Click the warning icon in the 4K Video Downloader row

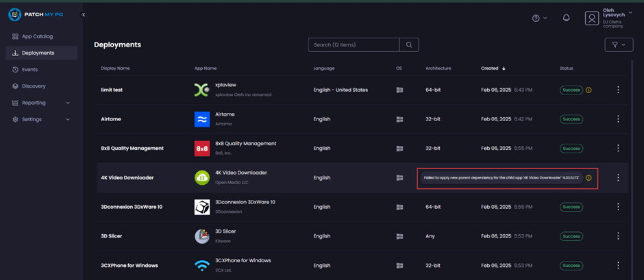589,178
